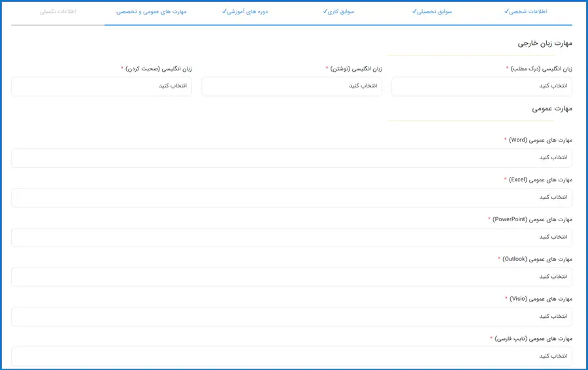Expand the Visio skill level dropdown
The width and height of the screenshot is (588, 370).
tap(291, 316)
